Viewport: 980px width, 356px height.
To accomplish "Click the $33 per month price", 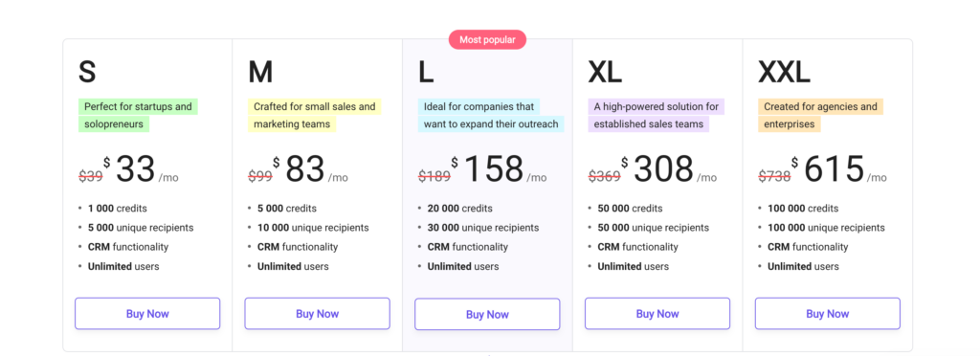I will pyautogui.click(x=141, y=169).
